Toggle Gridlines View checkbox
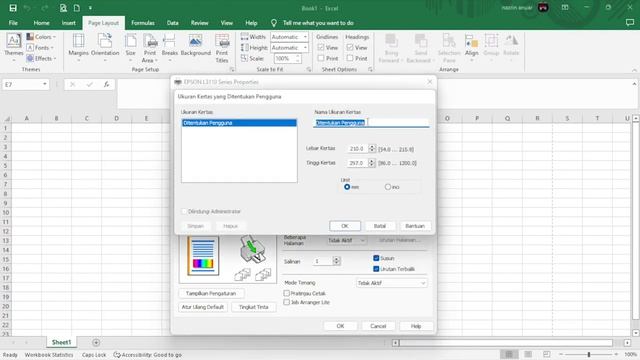Viewport: 640px width, 360px height. coord(321,48)
